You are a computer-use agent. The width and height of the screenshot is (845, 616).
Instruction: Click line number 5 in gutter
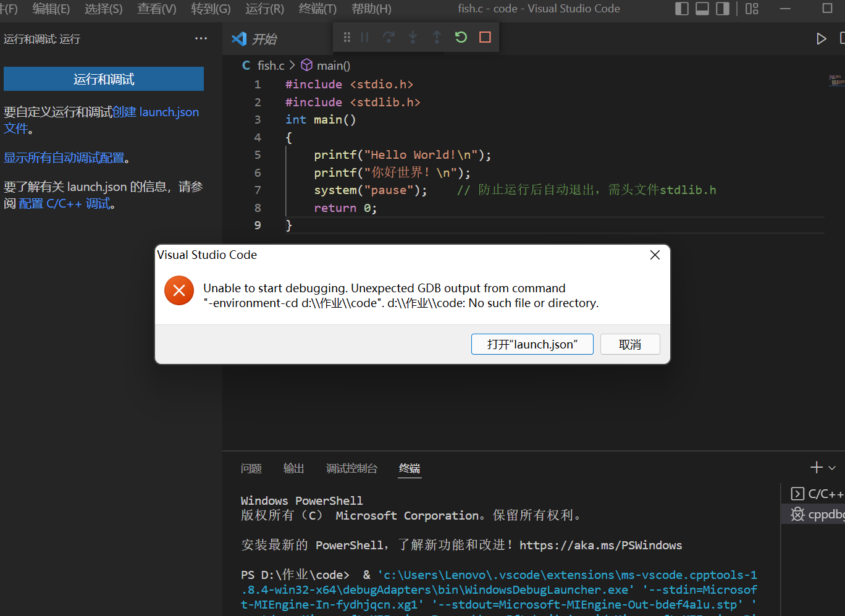tap(258, 155)
